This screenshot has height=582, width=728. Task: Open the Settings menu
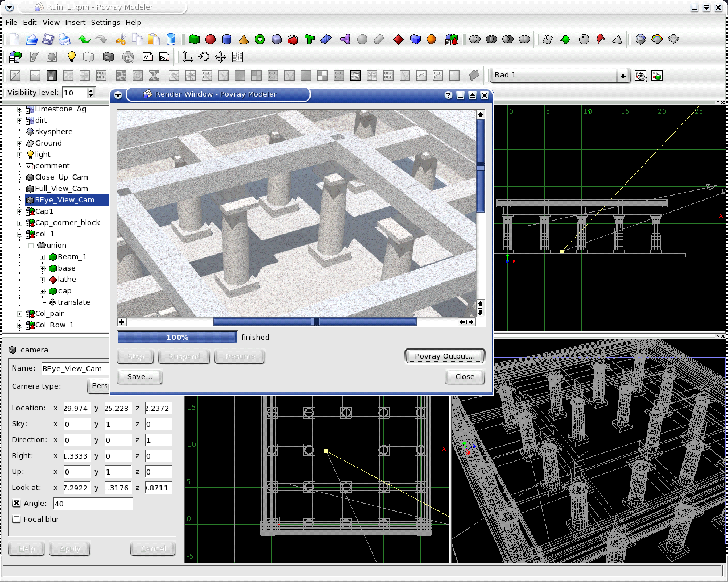(x=105, y=23)
